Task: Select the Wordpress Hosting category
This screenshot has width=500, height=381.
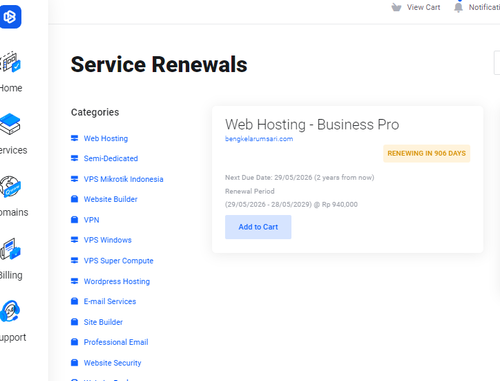Action: coord(117,281)
